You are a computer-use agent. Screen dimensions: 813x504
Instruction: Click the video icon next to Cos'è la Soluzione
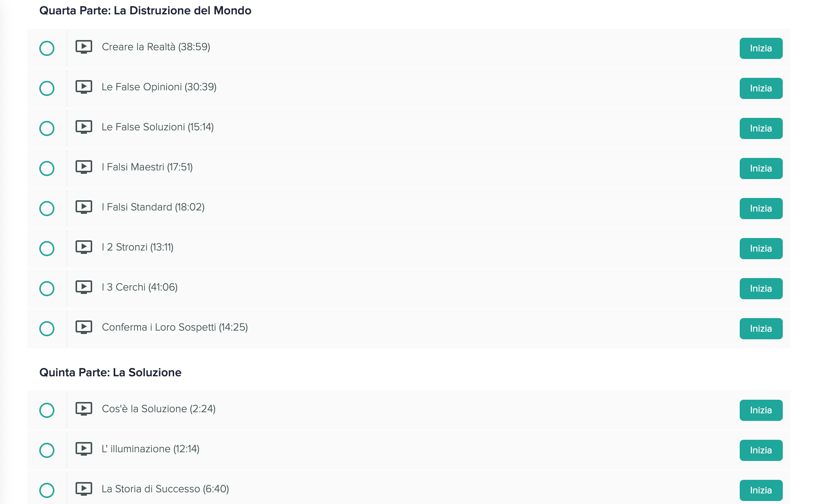tap(83, 409)
